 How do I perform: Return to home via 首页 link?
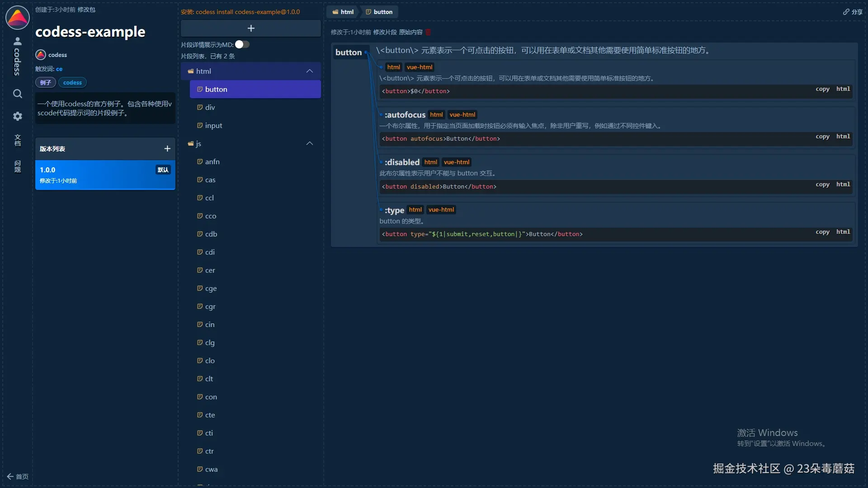pos(18,476)
